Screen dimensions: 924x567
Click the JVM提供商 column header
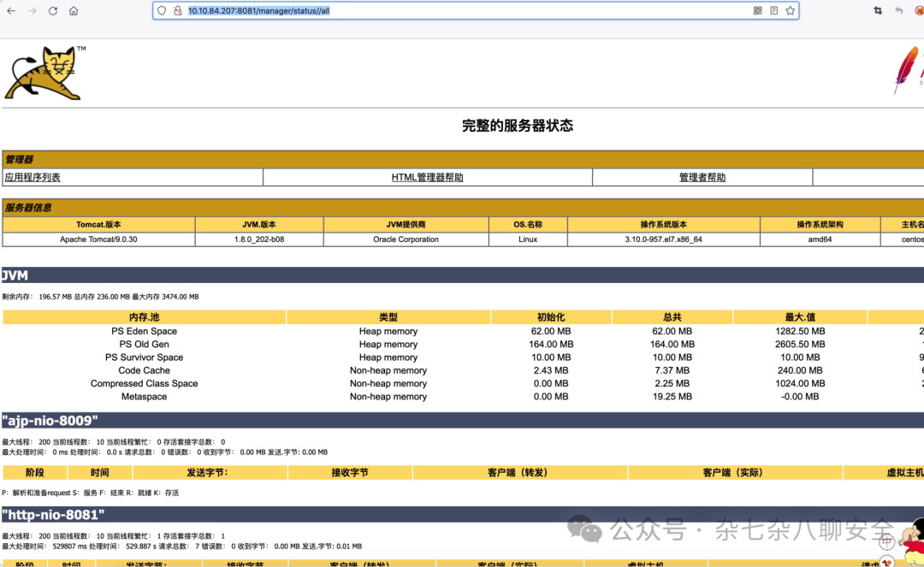pos(406,224)
